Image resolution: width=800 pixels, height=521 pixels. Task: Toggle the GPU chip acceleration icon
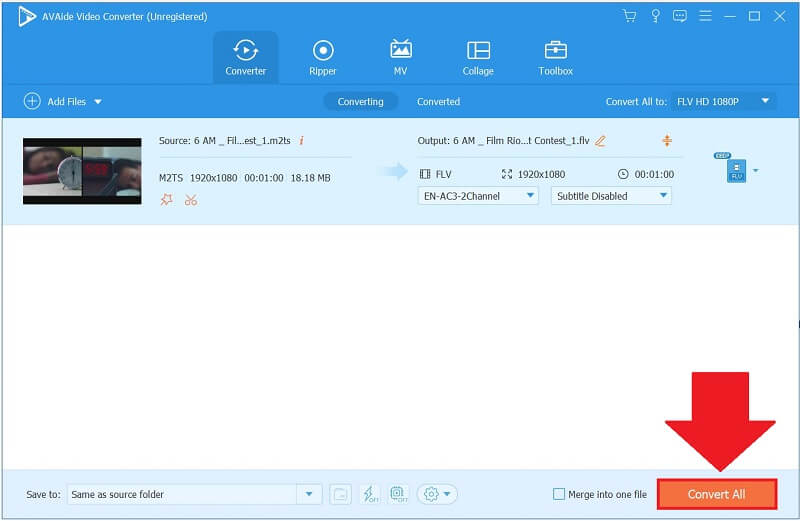click(x=398, y=494)
